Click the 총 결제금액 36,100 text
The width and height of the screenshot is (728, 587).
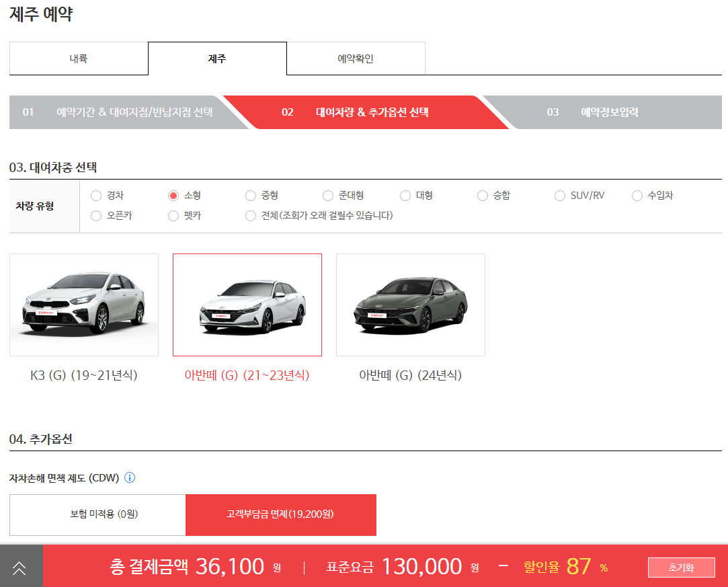pos(196,567)
